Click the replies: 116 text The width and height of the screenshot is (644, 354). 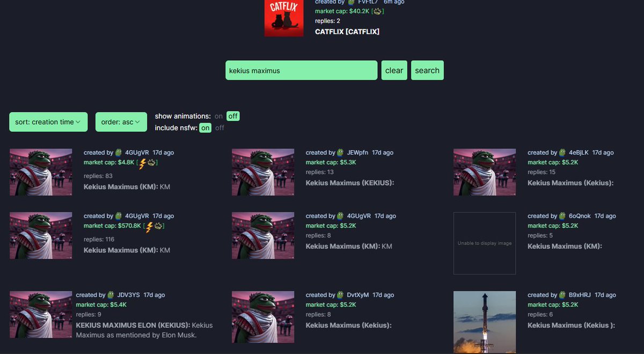coord(99,239)
